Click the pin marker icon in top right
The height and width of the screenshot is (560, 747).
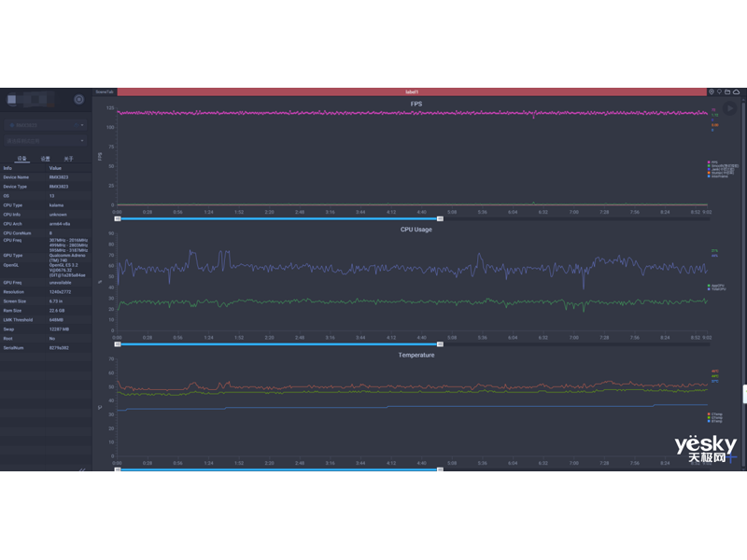[719, 91]
